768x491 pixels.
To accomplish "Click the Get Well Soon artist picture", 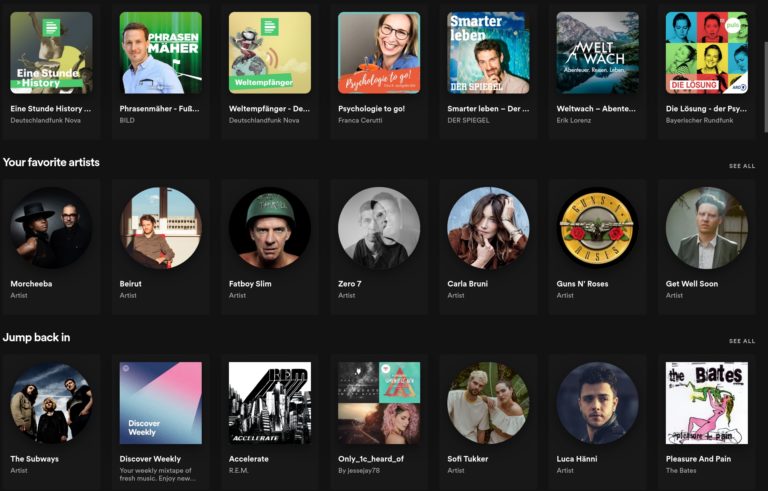I will pyautogui.click(x=707, y=228).
